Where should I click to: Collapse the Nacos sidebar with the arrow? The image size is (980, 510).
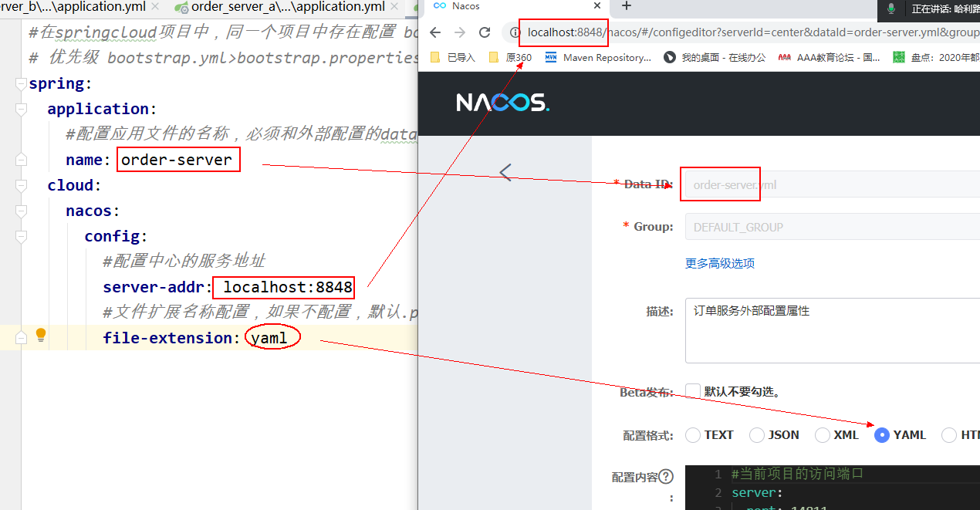tap(505, 172)
